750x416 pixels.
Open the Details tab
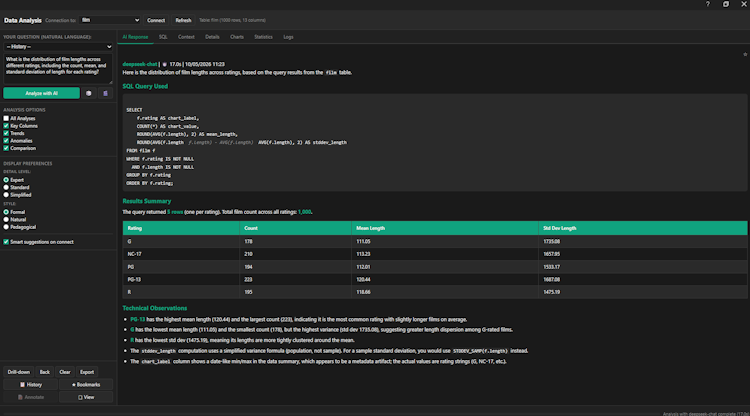[x=212, y=37]
